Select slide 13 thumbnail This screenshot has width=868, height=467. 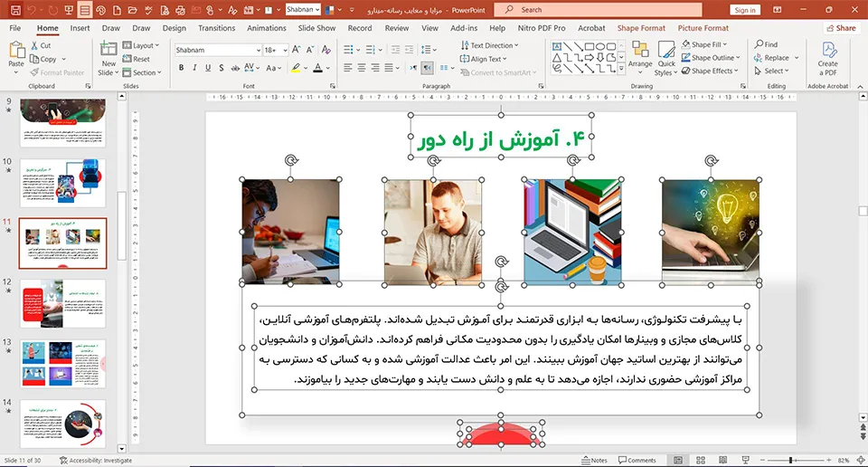[63, 364]
